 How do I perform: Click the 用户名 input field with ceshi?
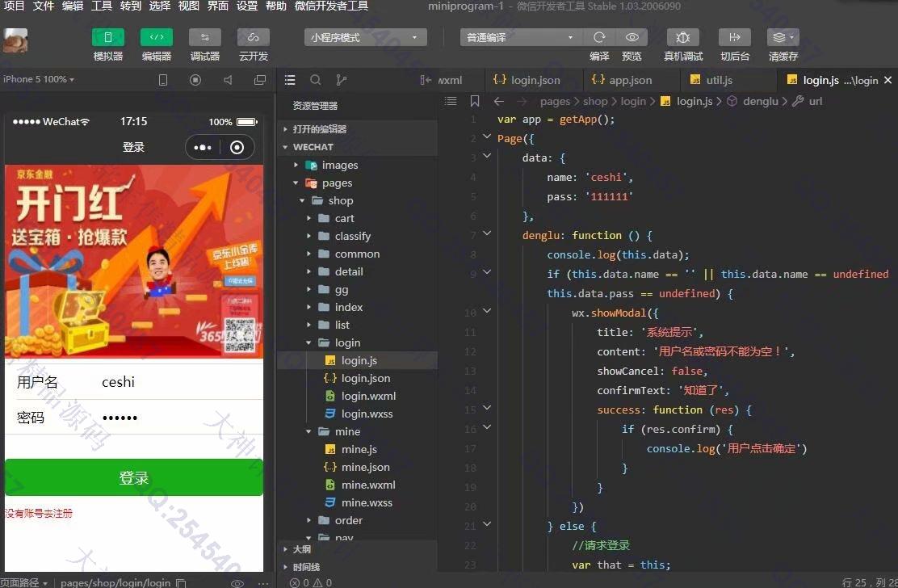(x=180, y=382)
